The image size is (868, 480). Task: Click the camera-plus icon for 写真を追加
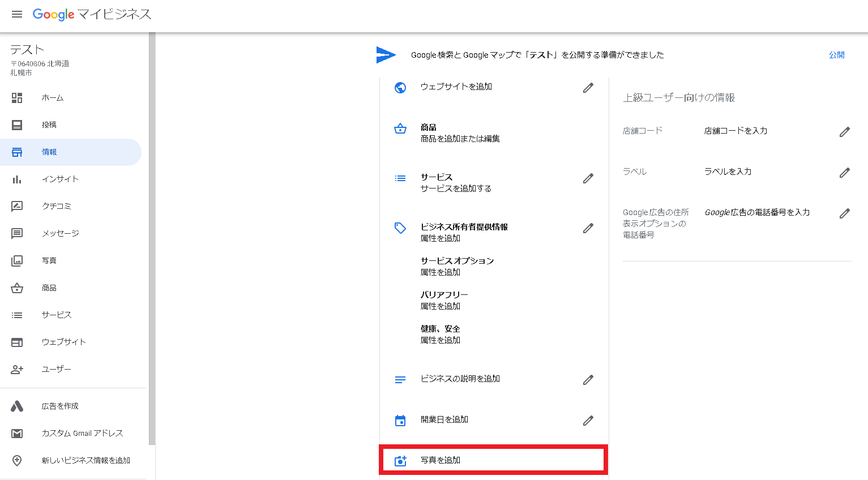(400, 461)
